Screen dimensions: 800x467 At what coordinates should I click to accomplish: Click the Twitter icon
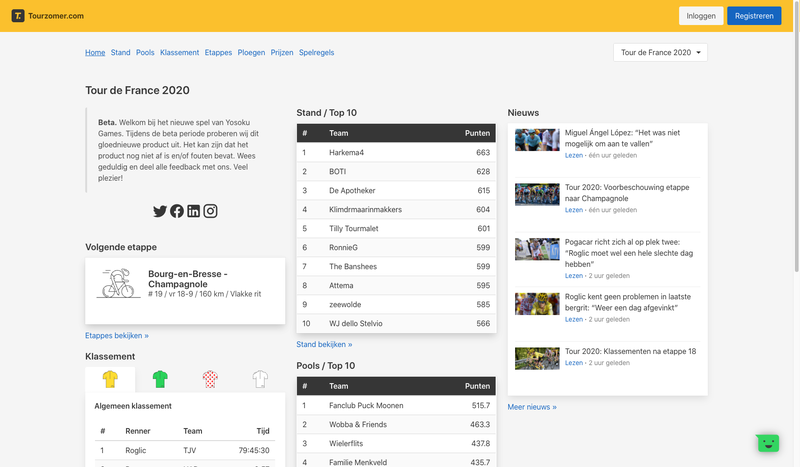(x=160, y=211)
